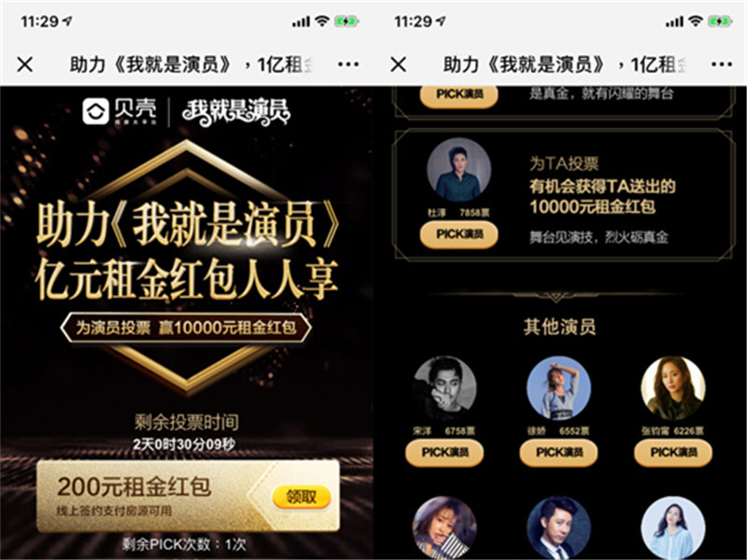
Task: Tap the 贝壳 house logo icon
Action: [95, 111]
